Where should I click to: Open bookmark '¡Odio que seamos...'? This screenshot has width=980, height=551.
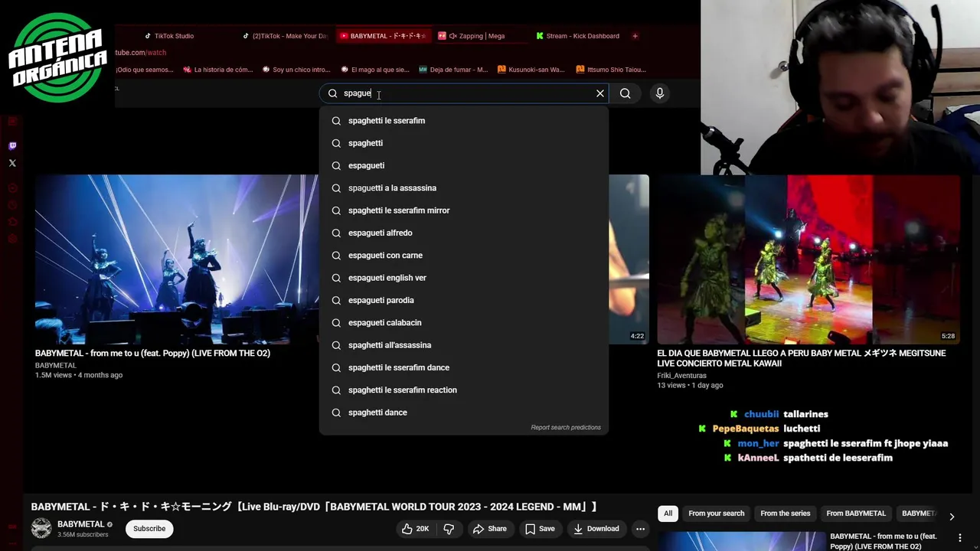click(145, 70)
